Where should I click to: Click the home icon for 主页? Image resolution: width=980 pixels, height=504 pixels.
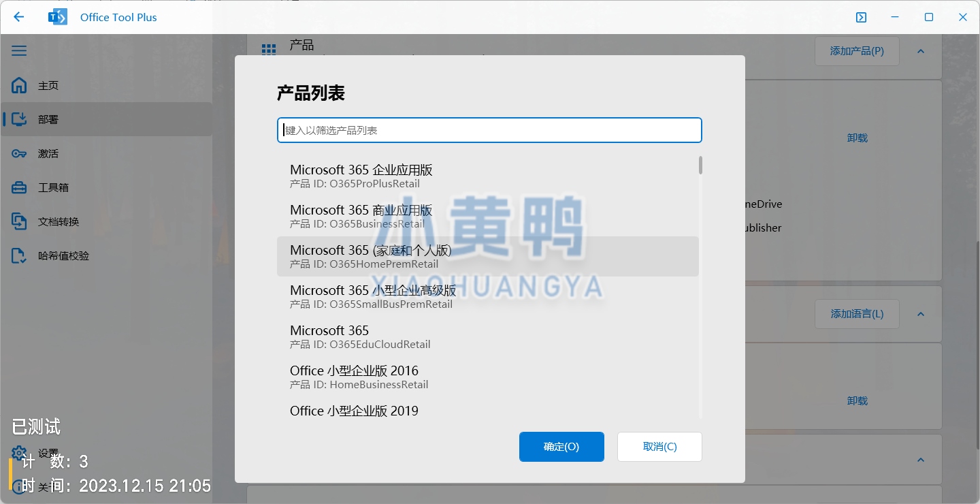19,85
